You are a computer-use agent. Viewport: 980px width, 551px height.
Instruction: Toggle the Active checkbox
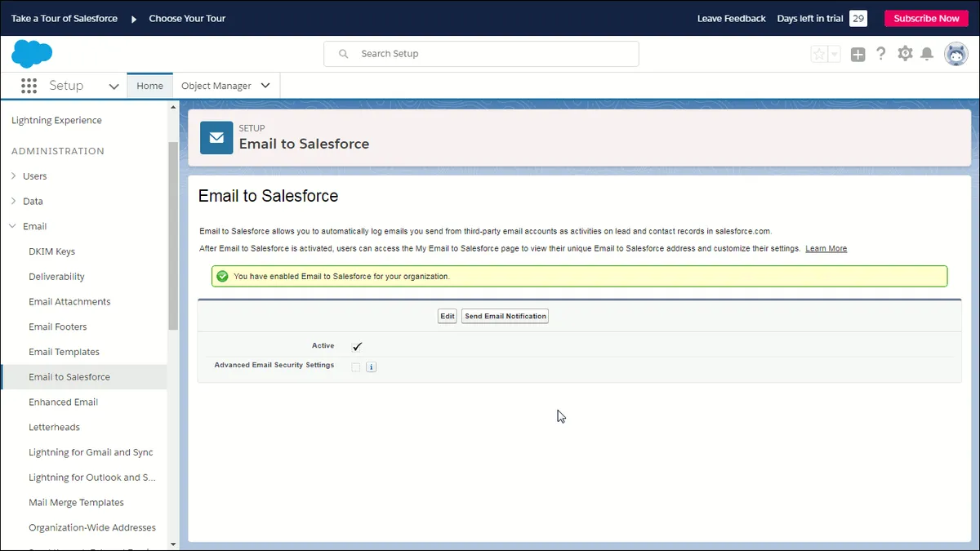(357, 346)
